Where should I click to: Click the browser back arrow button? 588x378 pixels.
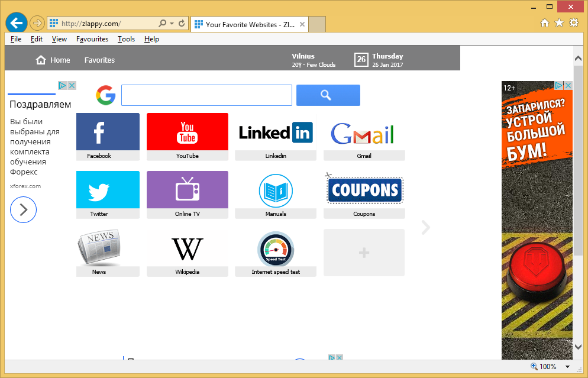[16, 23]
